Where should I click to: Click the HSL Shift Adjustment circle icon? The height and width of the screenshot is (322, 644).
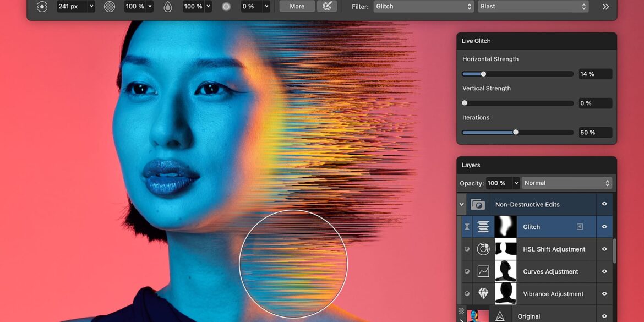pos(483,249)
